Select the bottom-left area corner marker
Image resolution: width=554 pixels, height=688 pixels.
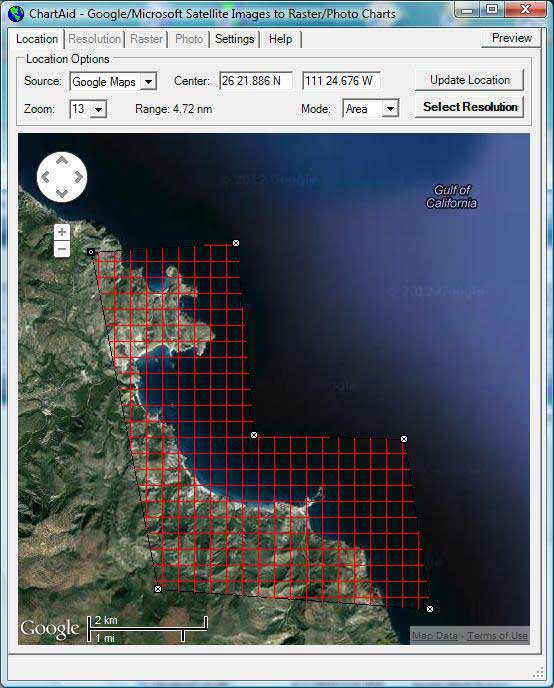pos(158,589)
